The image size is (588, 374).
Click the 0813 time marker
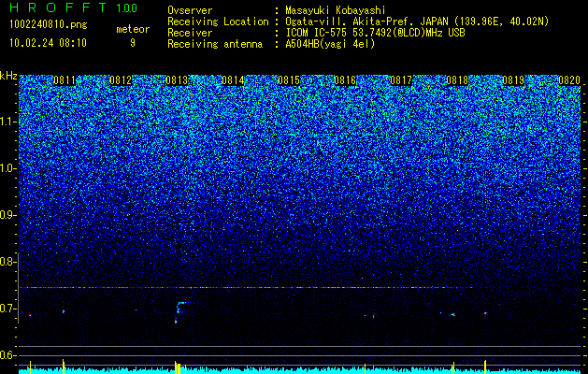click(x=177, y=80)
